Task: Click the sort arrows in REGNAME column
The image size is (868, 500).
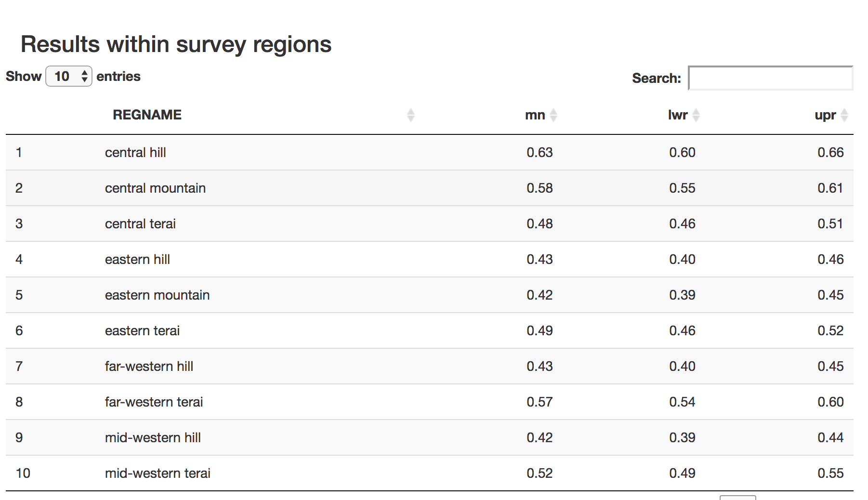Action: coord(410,115)
